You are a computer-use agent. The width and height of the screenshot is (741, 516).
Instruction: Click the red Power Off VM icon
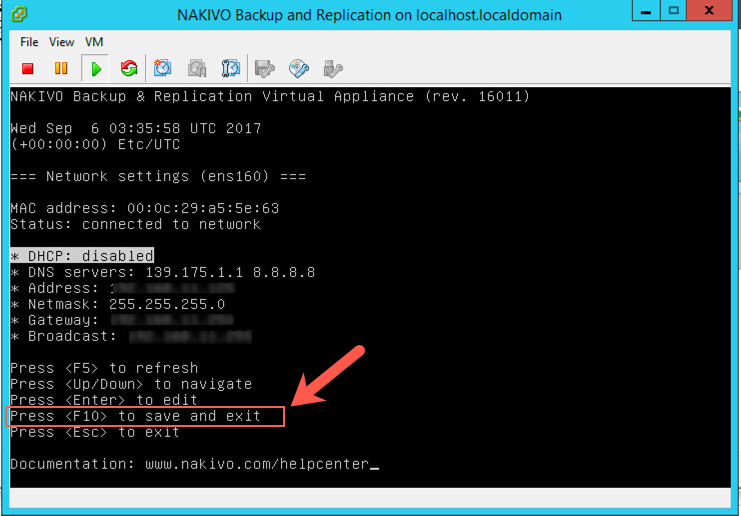click(x=28, y=69)
